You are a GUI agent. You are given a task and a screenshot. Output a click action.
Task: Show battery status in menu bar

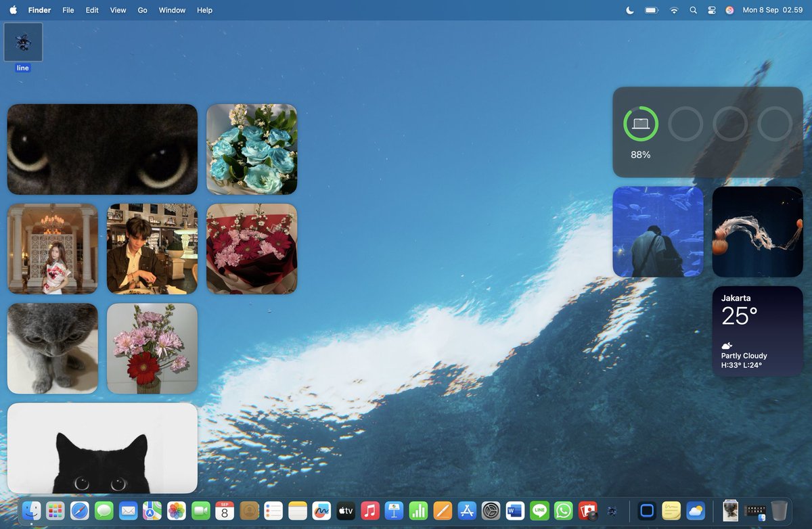652,10
